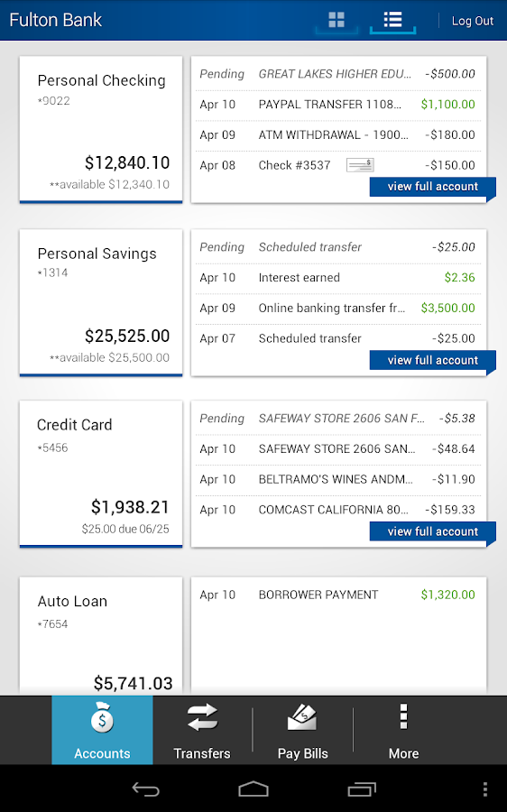Image resolution: width=507 pixels, height=812 pixels.
Task: Open the Pay Bills envelope icon
Action: (x=302, y=717)
